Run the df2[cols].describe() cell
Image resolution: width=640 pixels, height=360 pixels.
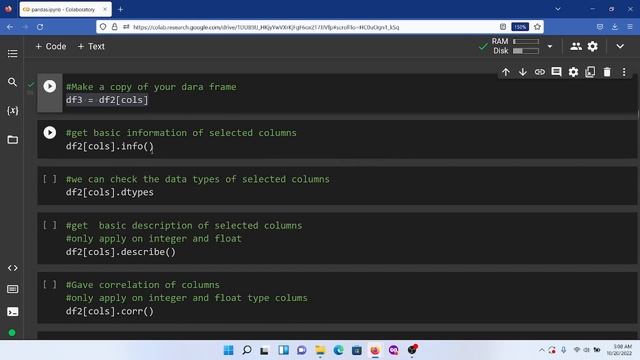point(50,225)
